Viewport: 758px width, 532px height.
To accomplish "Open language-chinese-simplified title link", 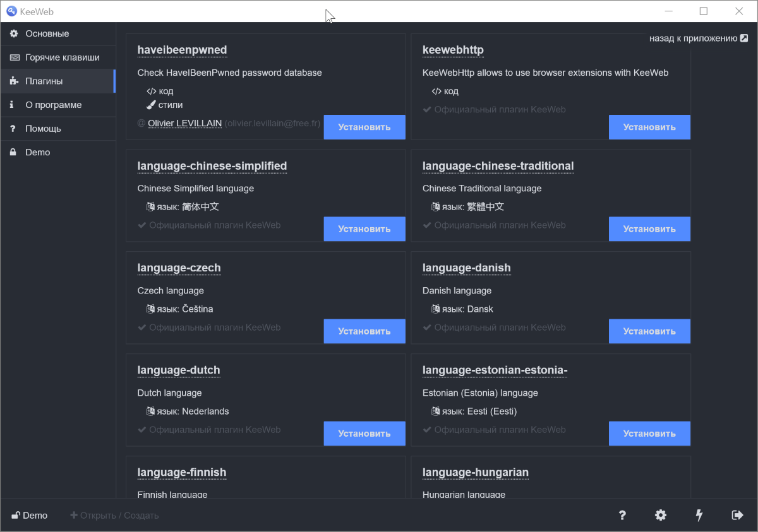I will pyautogui.click(x=212, y=166).
